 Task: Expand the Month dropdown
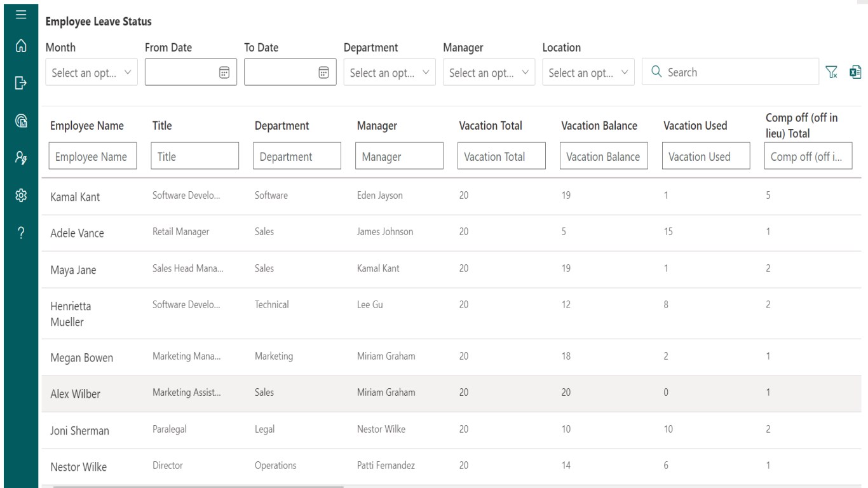[92, 73]
